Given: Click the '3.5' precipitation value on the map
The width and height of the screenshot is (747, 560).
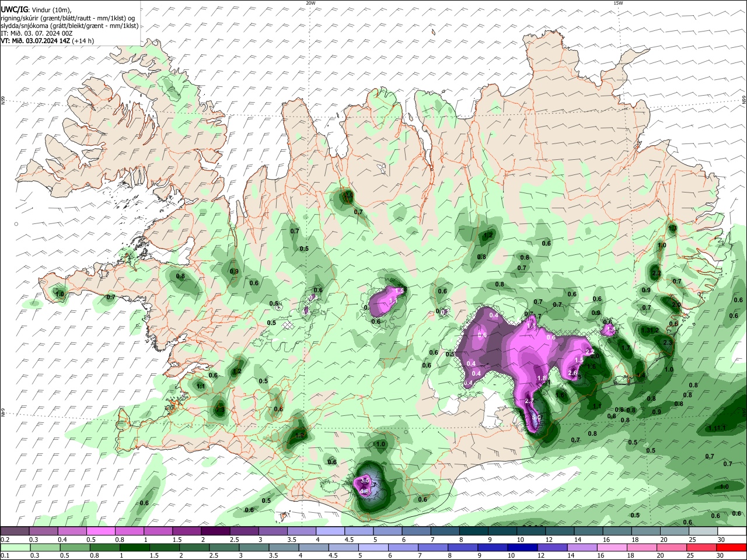Looking at the screenshot, I should coord(366,480).
